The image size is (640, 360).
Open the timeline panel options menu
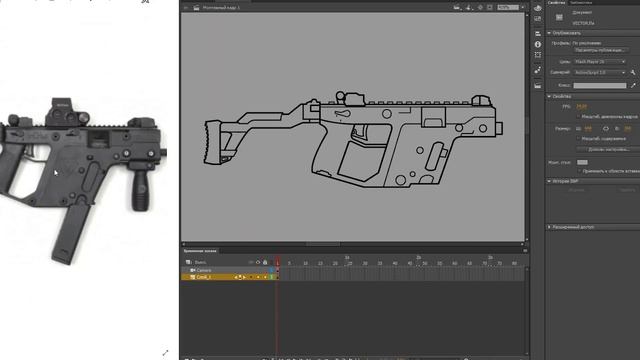tap(525, 251)
